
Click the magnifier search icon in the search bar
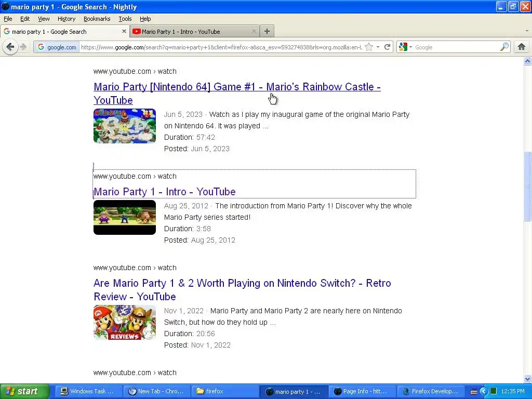tap(504, 47)
